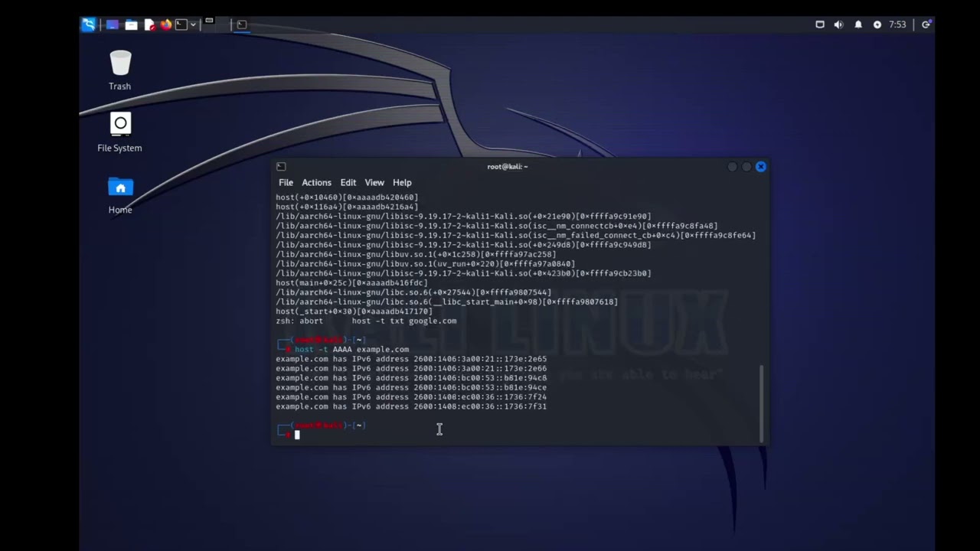Click the '__libc_start_main+0x98' trace line
980x551 pixels.
(x=446, y=302)
